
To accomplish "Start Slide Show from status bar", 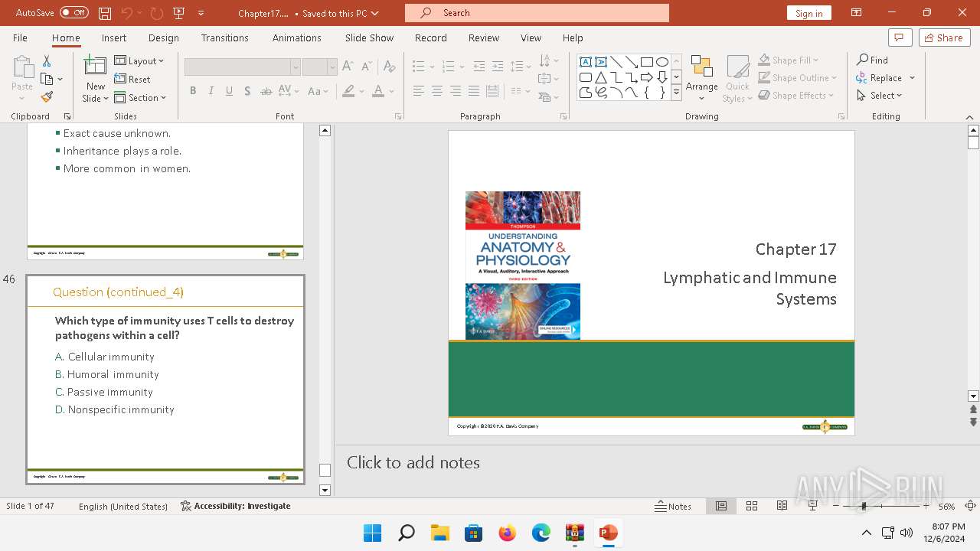I will coord(812,506).
